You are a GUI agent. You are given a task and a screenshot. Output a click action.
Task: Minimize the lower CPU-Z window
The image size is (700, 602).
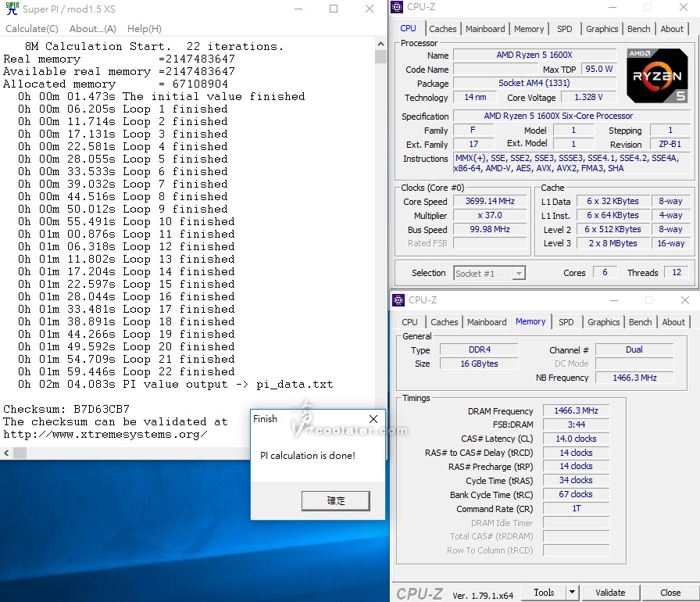614,300
